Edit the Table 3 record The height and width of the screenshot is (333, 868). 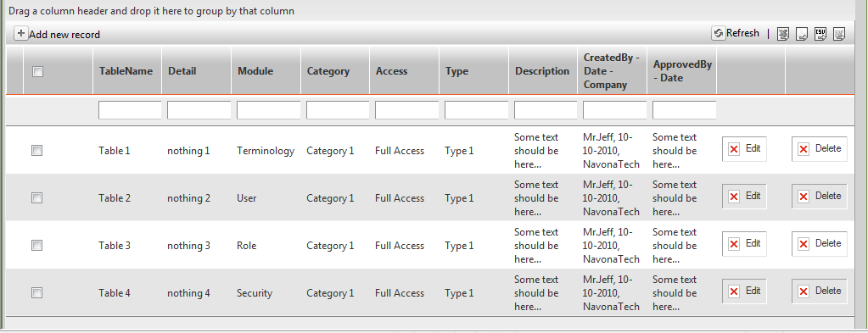(x=744, y=244)
